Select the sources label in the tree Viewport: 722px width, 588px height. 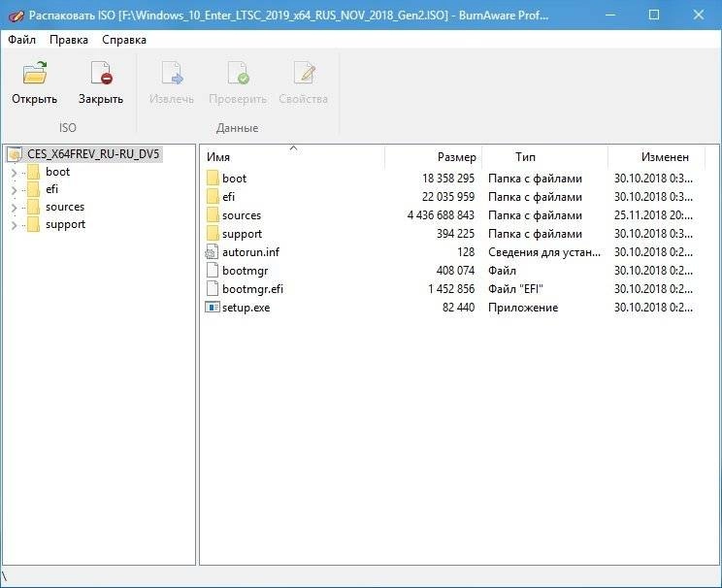[x=65, y=208]
